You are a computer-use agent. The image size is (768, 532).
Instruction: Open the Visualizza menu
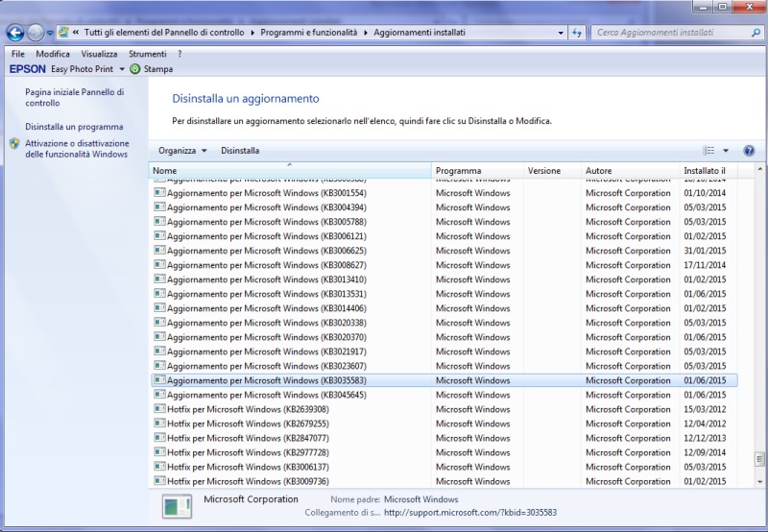pyautogui.click(x=99, y=54)
